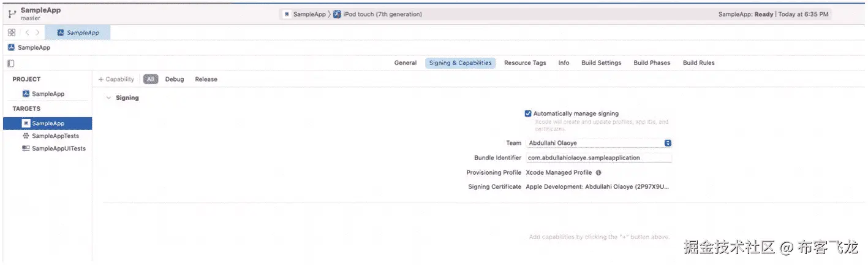Viewport: 868px width, 265px height.
Task: Select the Signing & Capabilities tab
Action: tap(460, 63)
